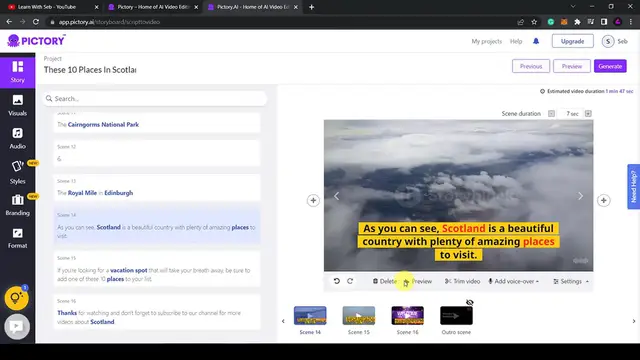This screenshot has height=360, width=640.
Task: Click the scene duration value field
Action: tap(572, 114)
